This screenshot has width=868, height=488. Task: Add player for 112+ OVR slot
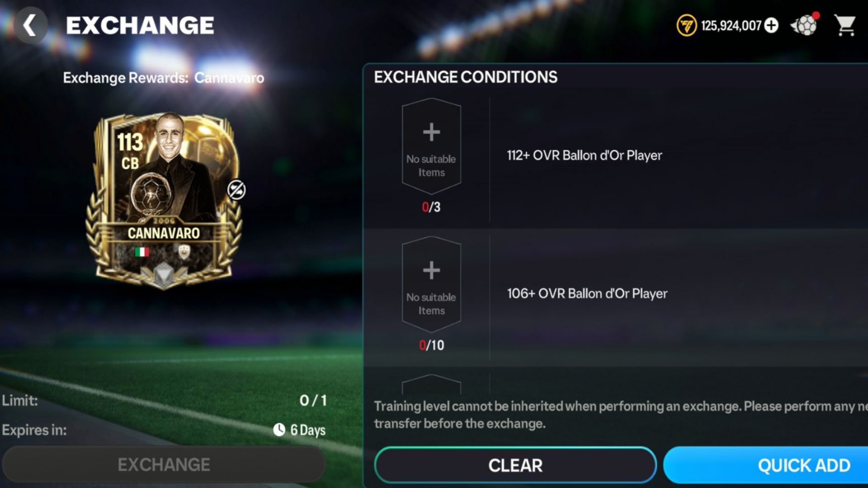(431, 146)
